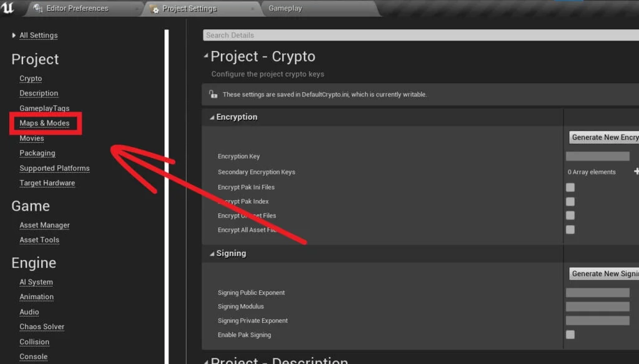Click Signing Private Exponent value field
639x364 pixels.
coord(597,320)
